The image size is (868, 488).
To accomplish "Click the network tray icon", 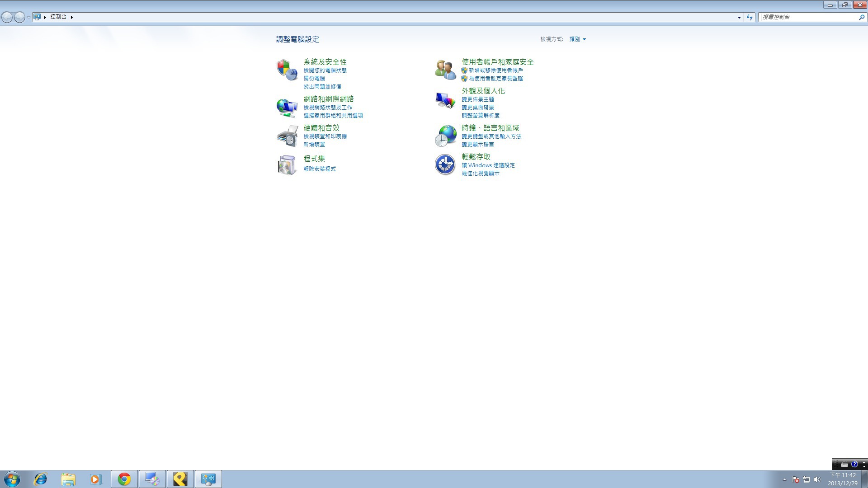I will coord(806,479).
